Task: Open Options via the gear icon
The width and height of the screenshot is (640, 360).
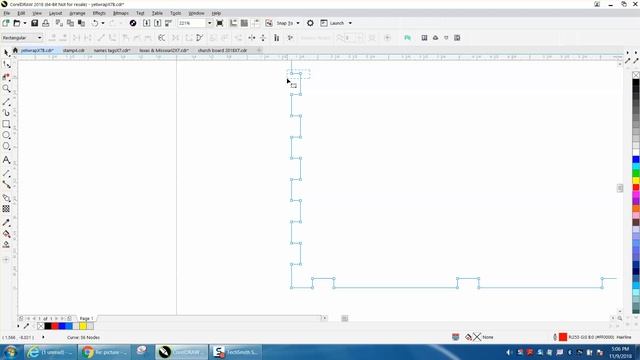Action: pyautogui.click(x=310, y=23)
